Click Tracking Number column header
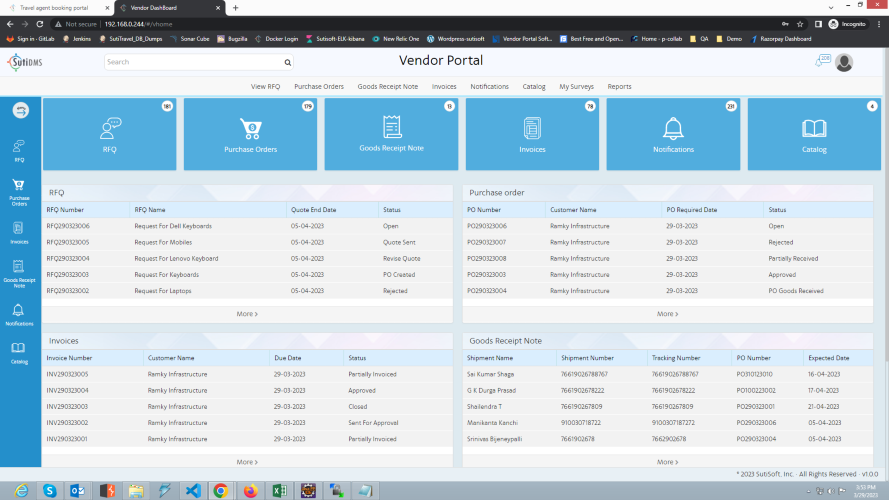The height and width of the screenshot is (500, 889). tap(676, 358)
